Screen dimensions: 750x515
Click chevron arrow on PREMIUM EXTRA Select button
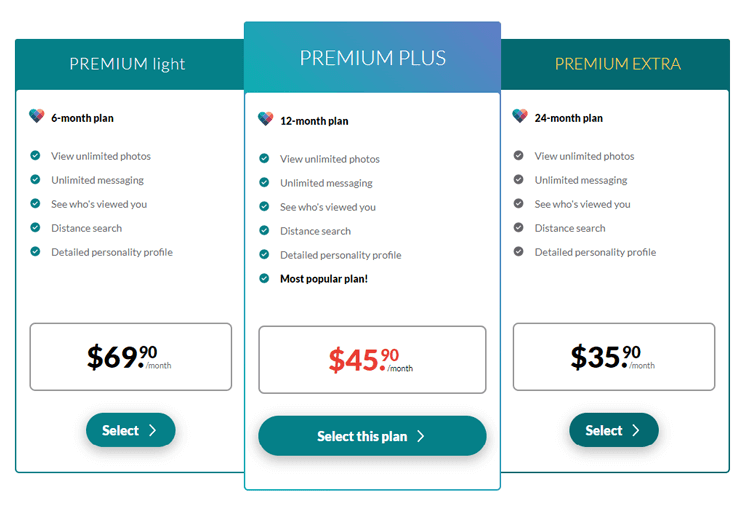click(636, 430)
